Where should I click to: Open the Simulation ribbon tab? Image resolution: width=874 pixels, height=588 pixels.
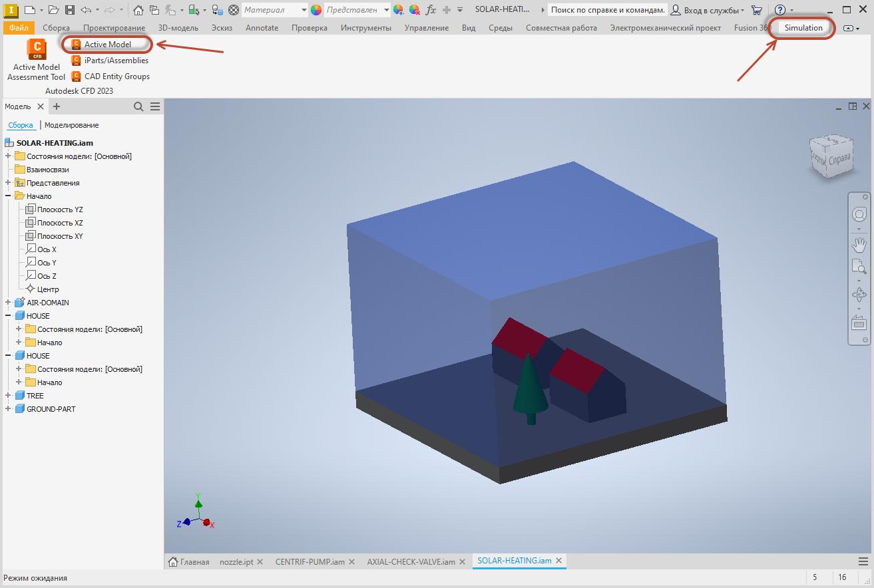(x=803, y=28)
